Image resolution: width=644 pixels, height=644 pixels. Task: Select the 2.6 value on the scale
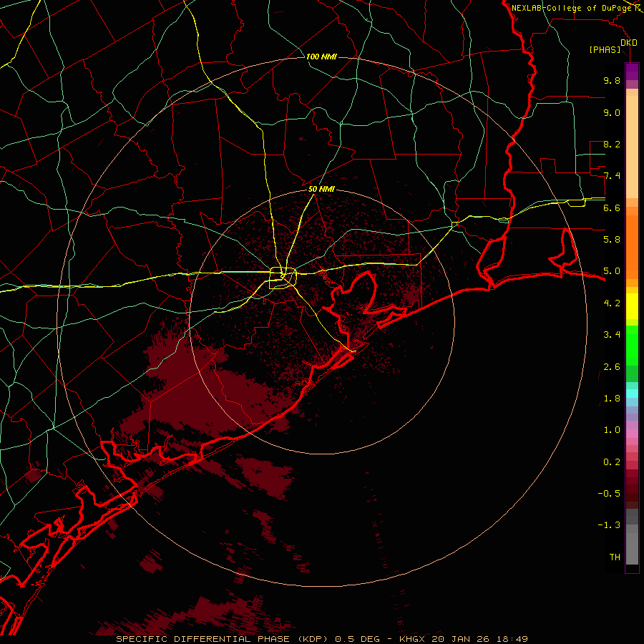[612, 366]
